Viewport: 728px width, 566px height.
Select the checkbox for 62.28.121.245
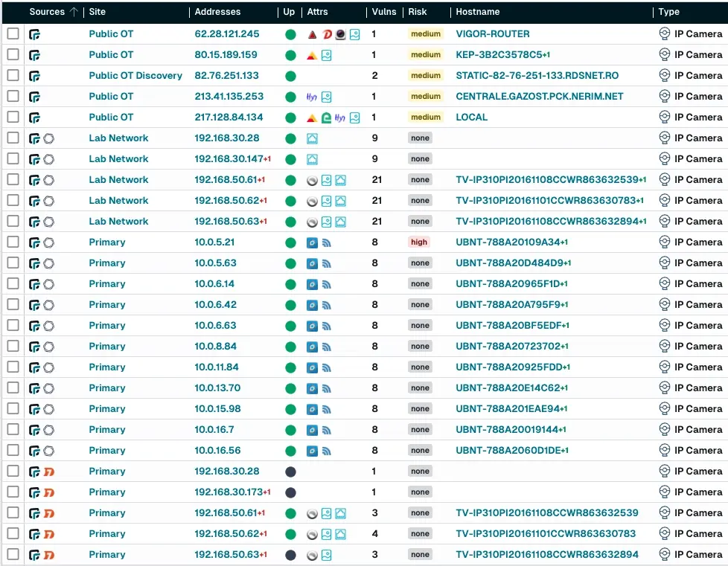pos(13,34)
